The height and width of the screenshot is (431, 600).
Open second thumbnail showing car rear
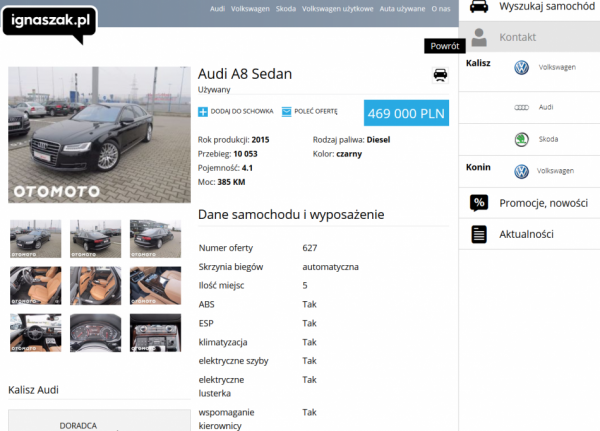(x=96, y=238)
